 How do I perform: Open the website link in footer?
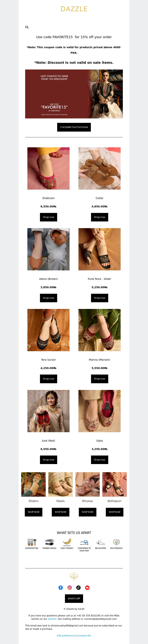52,619
